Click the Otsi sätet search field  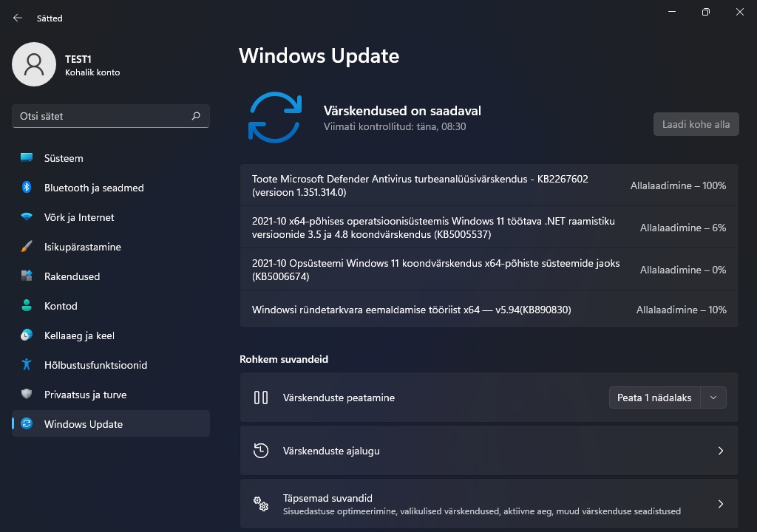(111, 116)
